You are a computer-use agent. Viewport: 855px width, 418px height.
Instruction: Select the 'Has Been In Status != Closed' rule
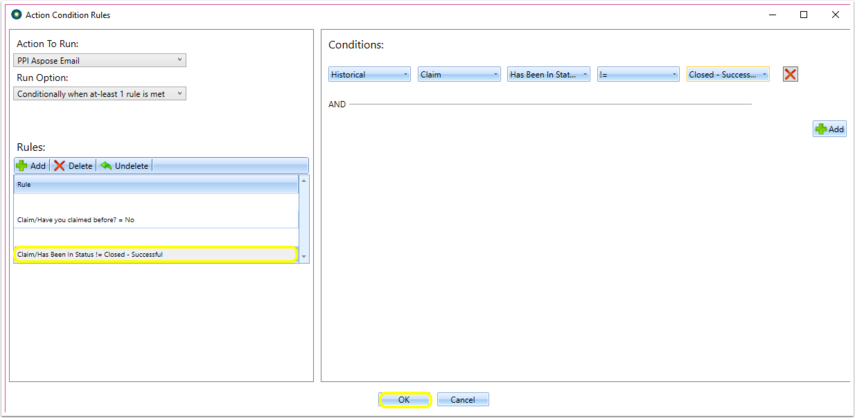click(x=155, y=255)
